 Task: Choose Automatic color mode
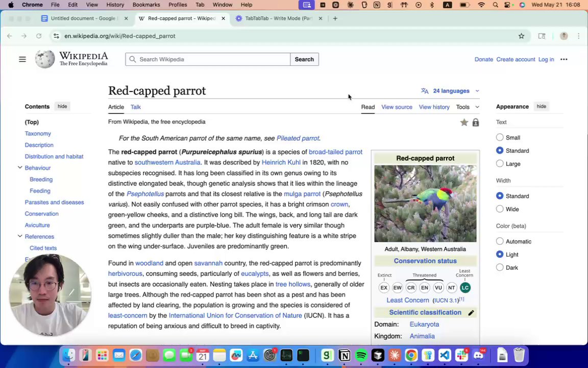(x=500, y=241)
